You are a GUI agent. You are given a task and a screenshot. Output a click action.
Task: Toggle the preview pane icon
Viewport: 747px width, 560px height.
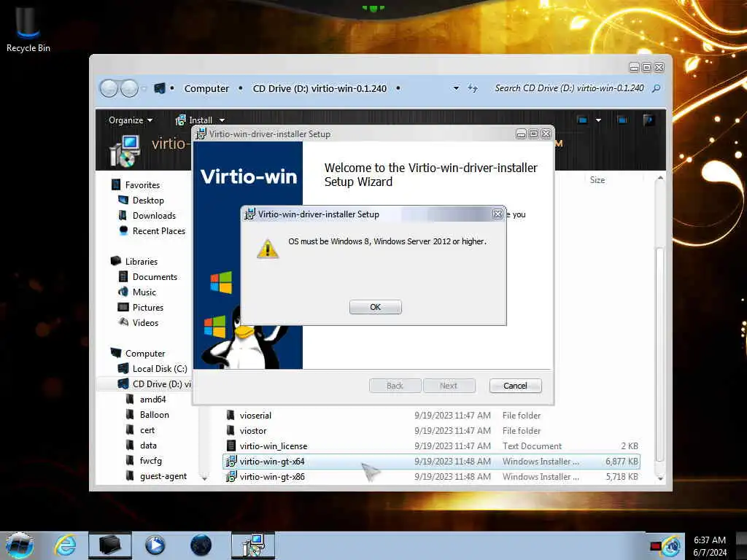coord(622,120)
